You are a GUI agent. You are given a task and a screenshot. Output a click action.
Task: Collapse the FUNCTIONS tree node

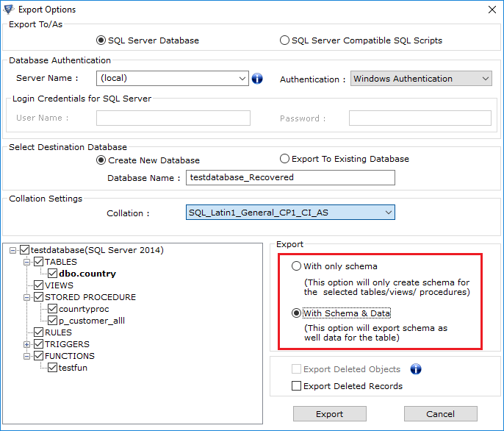(27, 356)
